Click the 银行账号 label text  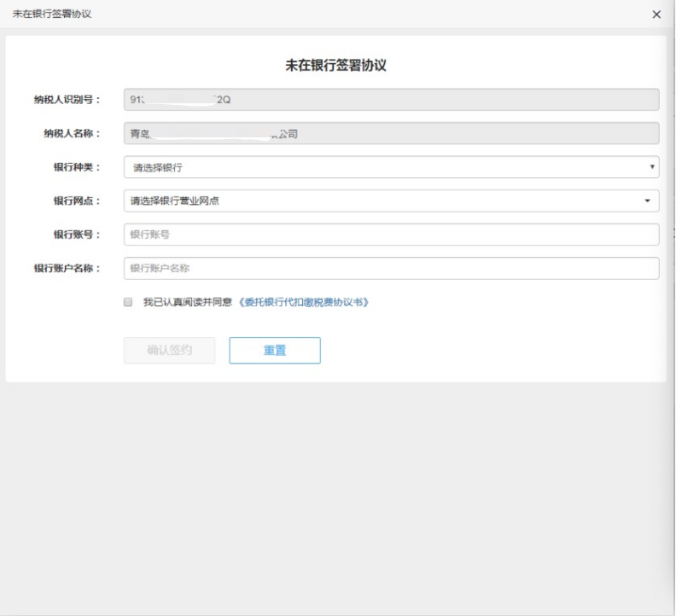tap(78, 235)
